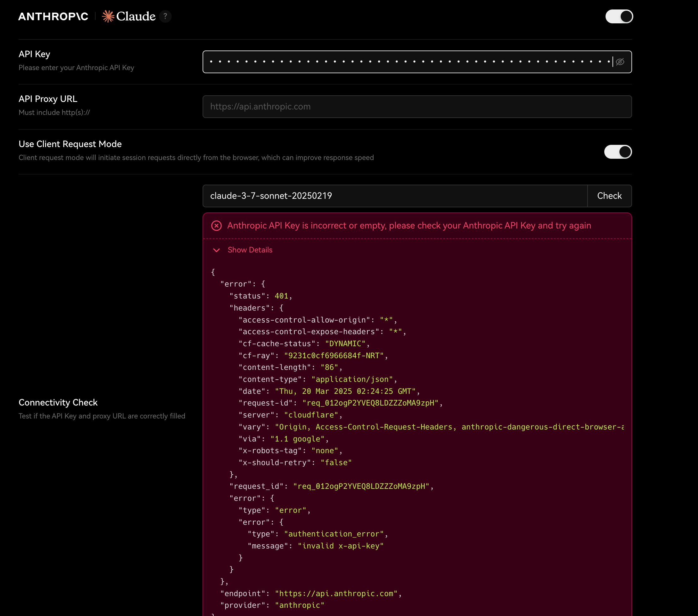Click the "cloudflare" server value
The width and height of the screenshot is (698, 616).
311,415
